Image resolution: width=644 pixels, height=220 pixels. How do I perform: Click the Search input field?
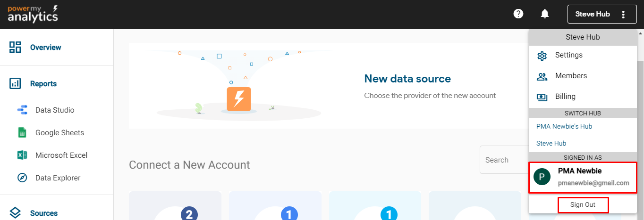pyautogui.click(x=503, y=160)
